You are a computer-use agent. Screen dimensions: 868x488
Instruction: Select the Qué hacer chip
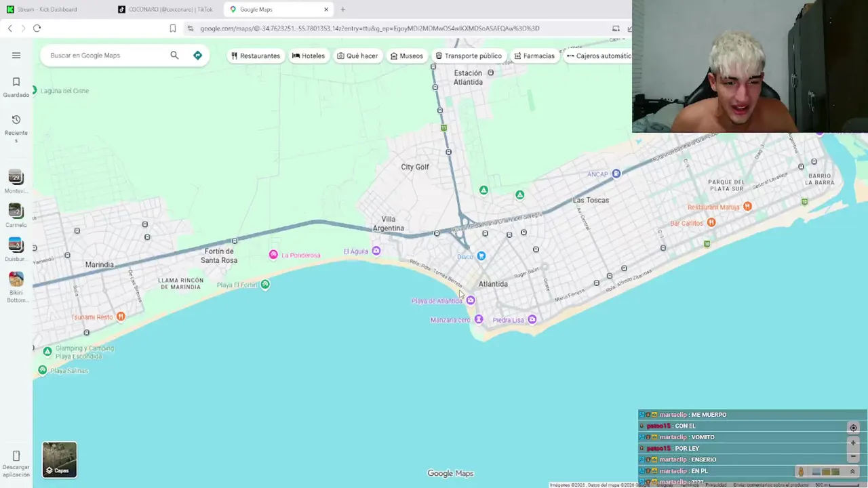pyautogui.click(x=357, y=56)
